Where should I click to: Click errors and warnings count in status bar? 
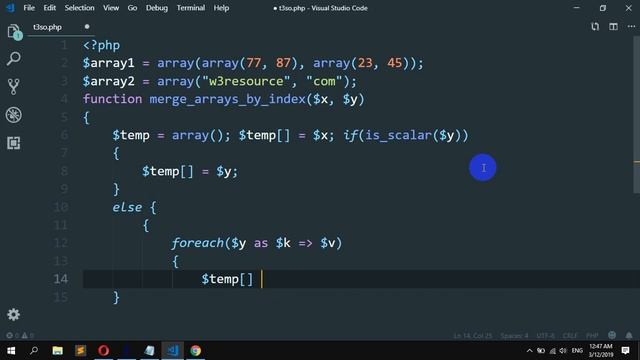pos(20,336)
